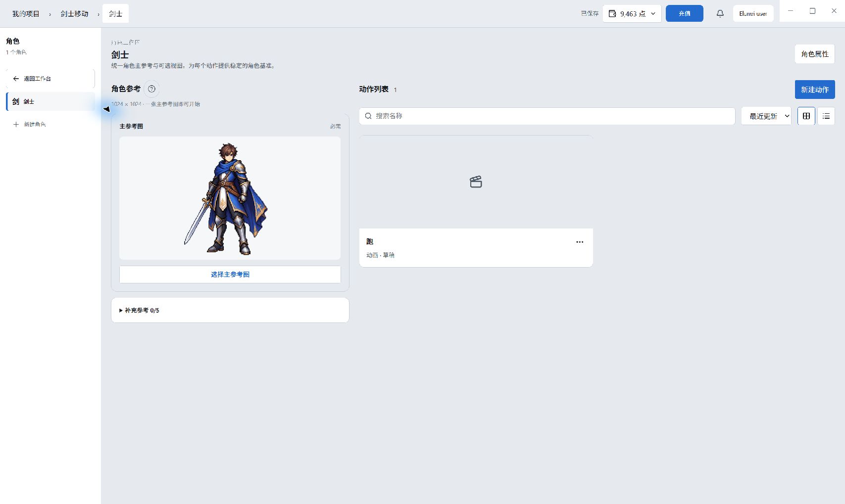Image resolution: width=845 pixels, height=504 pixels.
Task: Add a new character via 新建角色
Action: click(30, 124)
